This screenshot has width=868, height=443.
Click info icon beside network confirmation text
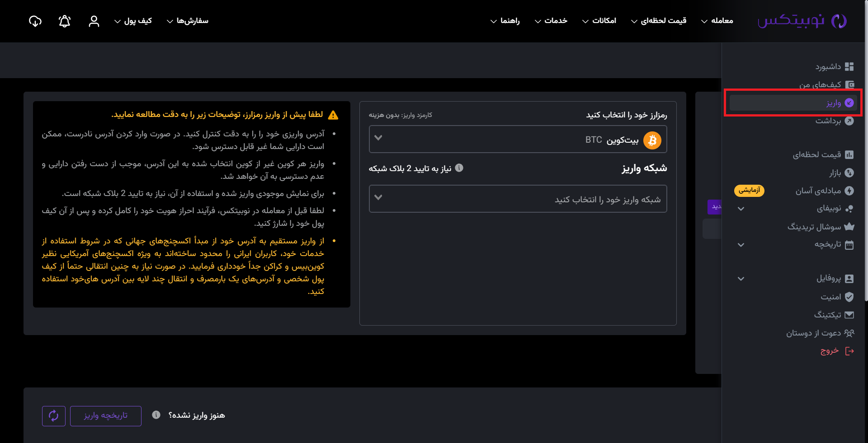click(x=459, y=168)
